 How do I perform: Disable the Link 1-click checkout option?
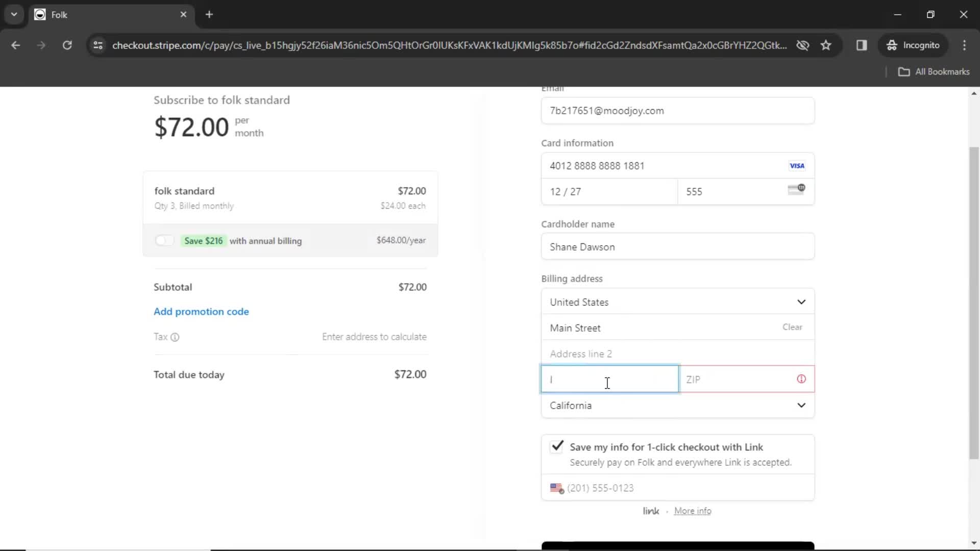[x=557, y=446]
